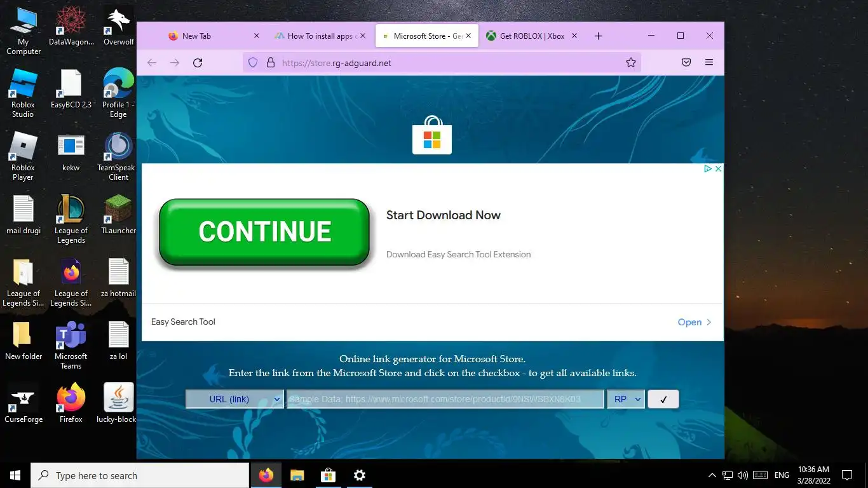The image size is (868, 488).
Task: Click Easy Search Tool ad text
Action: [x=183, y=322]
